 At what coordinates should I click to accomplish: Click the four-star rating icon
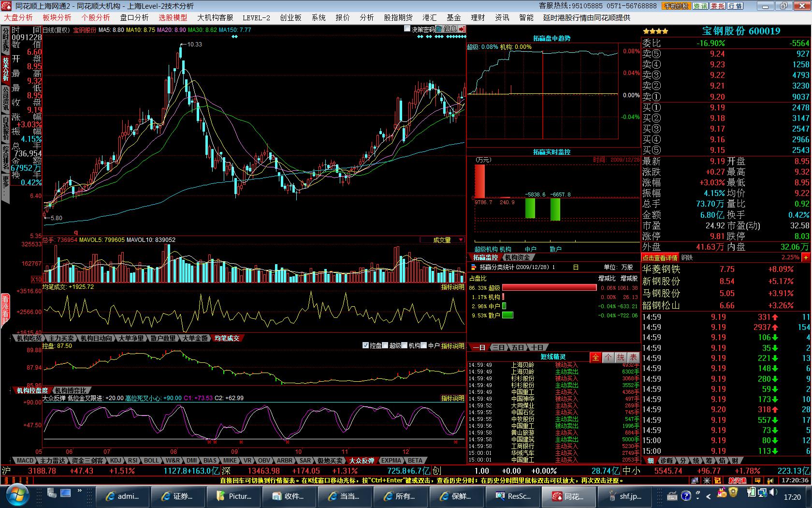(x=656, y=31)
